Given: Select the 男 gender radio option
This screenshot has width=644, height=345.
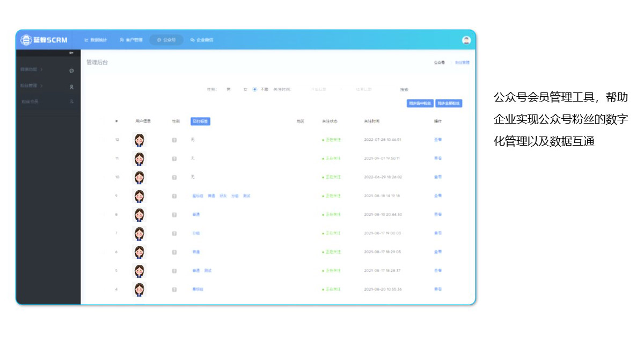Looking at the screenshot, I should tap(229, 90).
